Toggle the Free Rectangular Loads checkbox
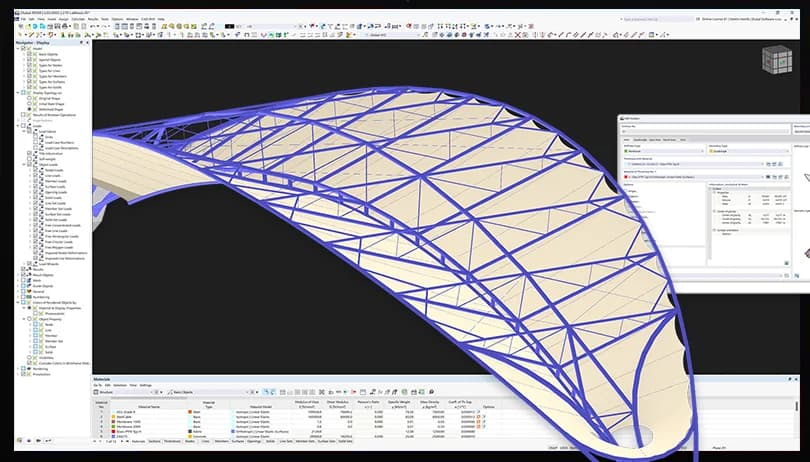 pos(35,236)
